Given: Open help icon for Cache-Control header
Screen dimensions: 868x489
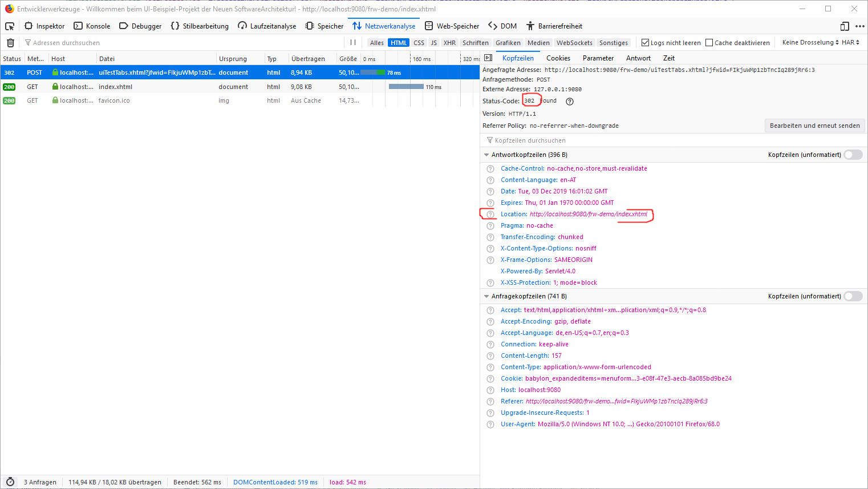Looking at the screenshot, I should coord(490,169).
